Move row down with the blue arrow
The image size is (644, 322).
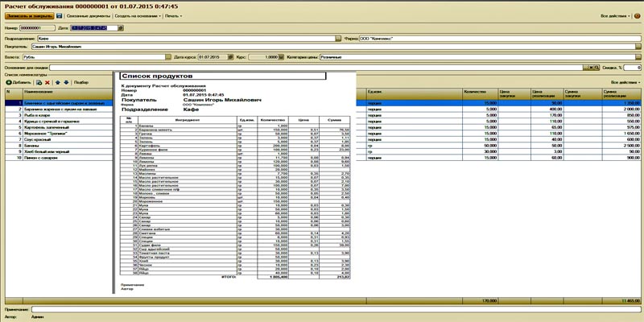(64, 81)
